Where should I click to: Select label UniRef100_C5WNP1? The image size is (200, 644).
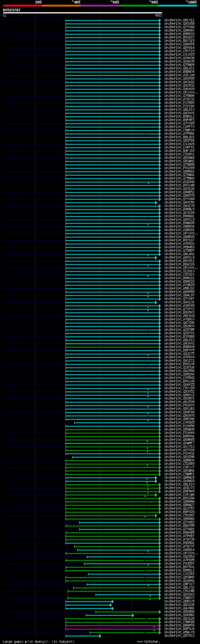tap(179, 474)
